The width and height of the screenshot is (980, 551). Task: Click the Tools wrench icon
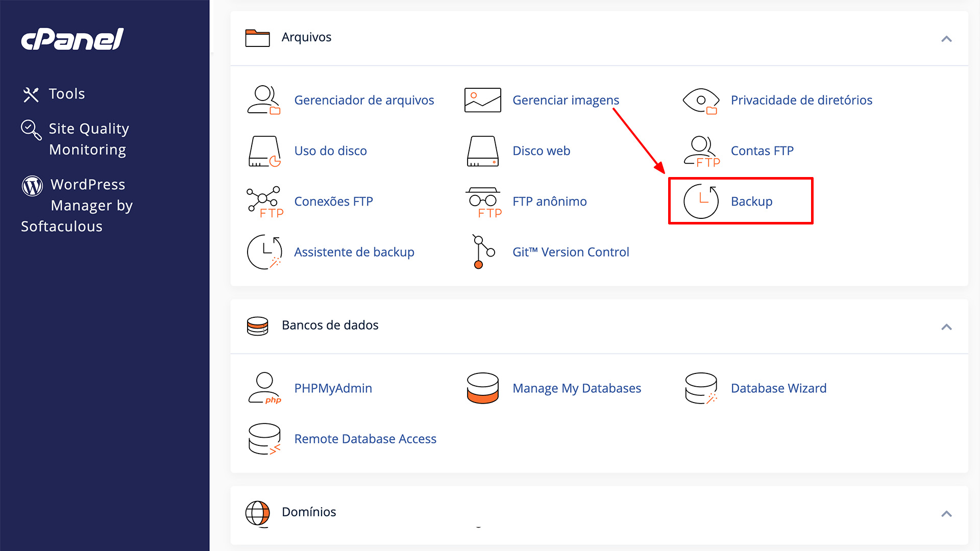[x=31, y=94]
